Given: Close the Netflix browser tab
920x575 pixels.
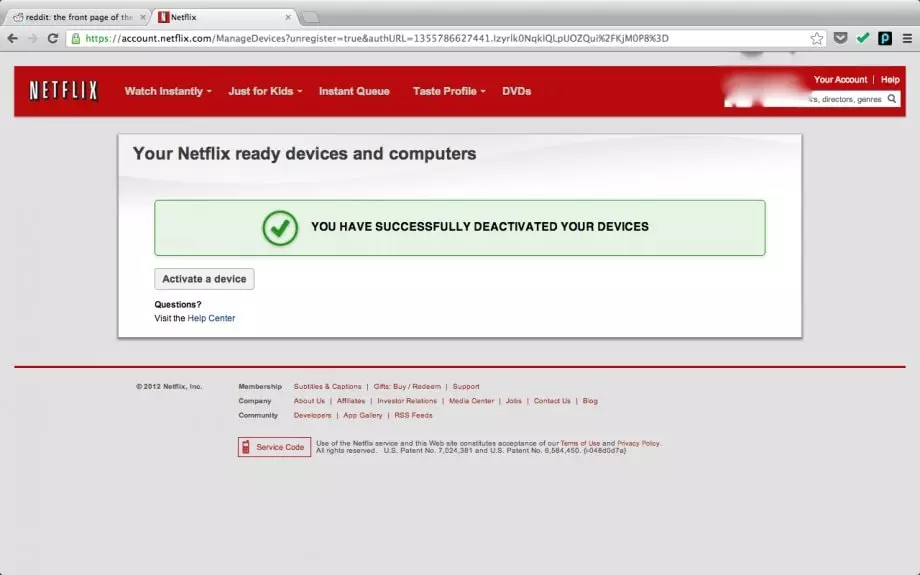Looking at the screenshot, I should tap(289, 17).
